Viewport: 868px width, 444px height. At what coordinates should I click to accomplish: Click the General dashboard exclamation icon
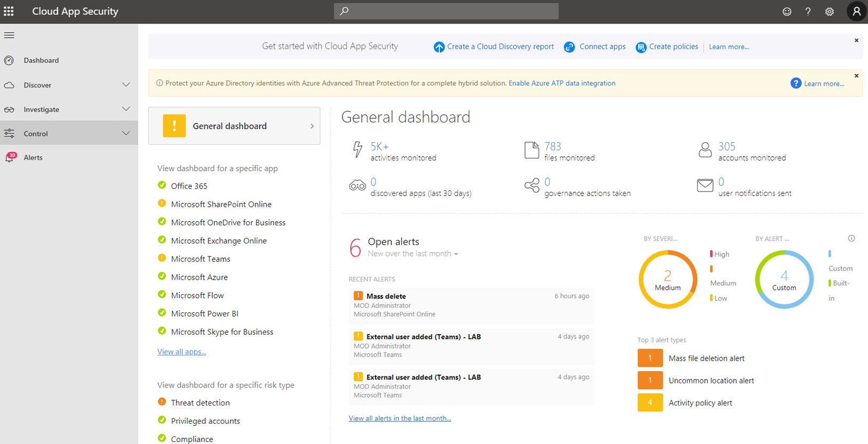pos(174,126)
